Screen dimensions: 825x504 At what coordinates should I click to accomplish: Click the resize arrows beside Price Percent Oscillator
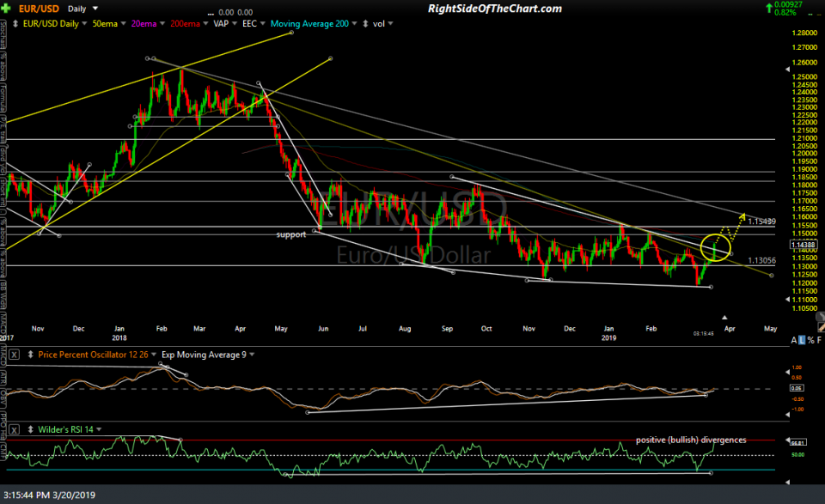tap(30, 355)
